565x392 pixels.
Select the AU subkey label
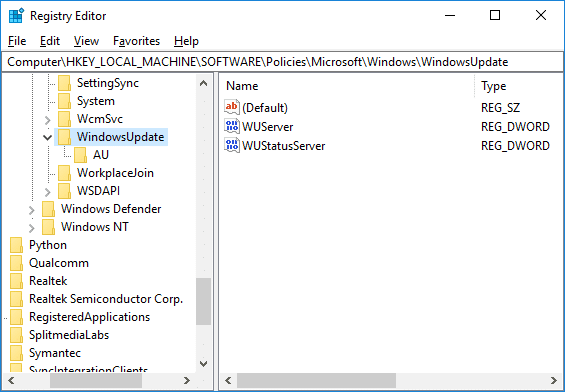point(101,155)
